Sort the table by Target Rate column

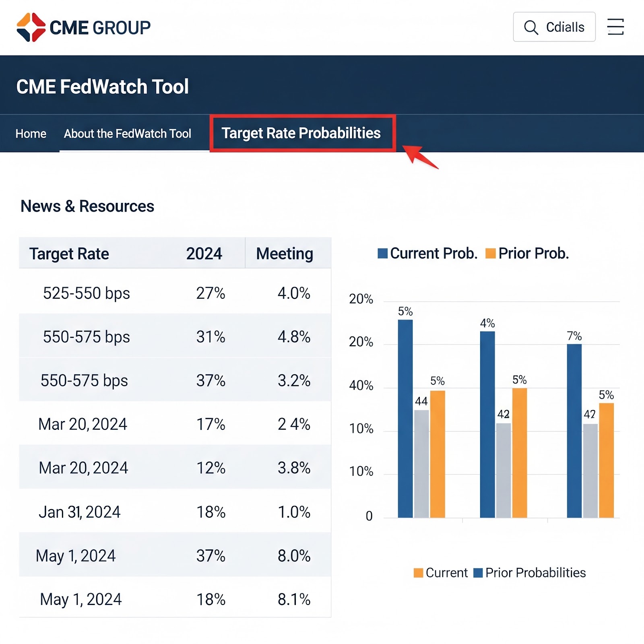click(x=69, y=254)
